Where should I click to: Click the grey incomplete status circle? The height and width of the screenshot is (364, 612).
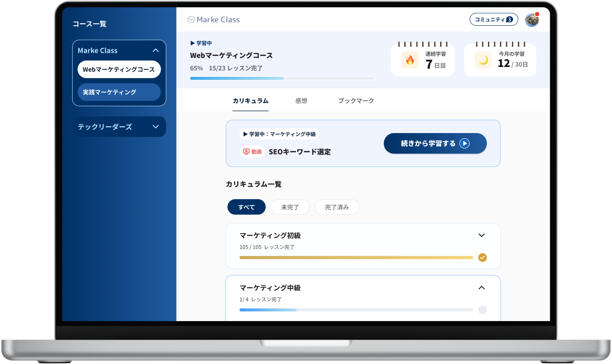(482, 310)
